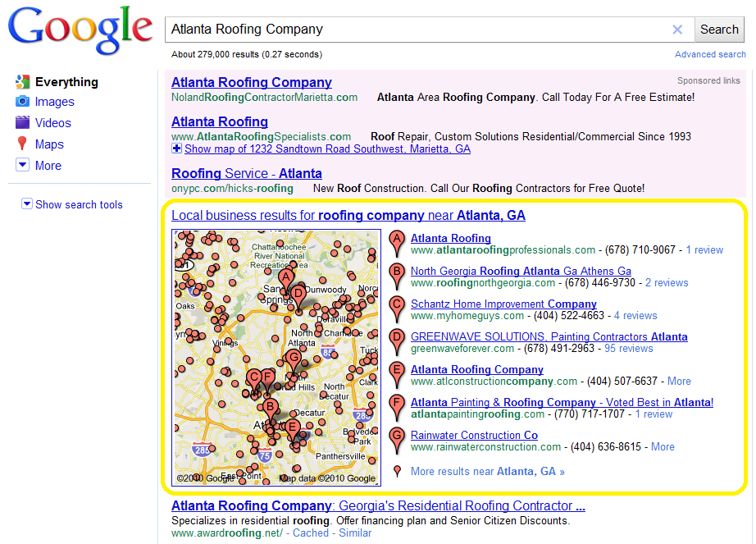Expand the More dropdown arrow in sidebar

pos(22,165)
